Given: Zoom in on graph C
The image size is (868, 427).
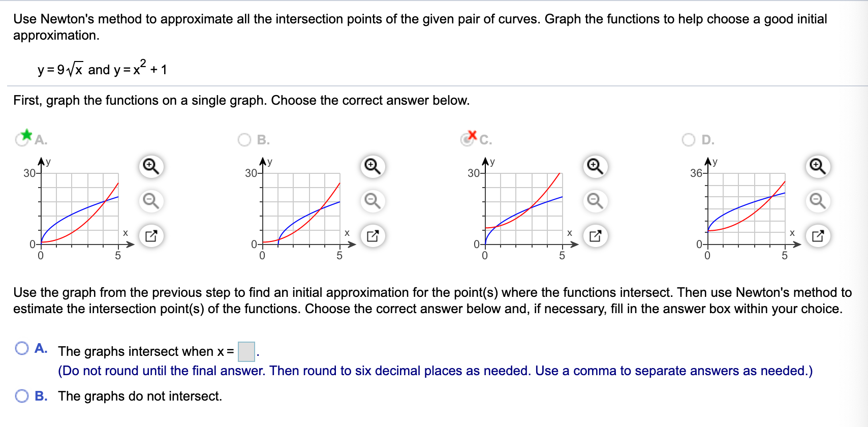Looking at the screenshot, I should (x=595, y=166).
